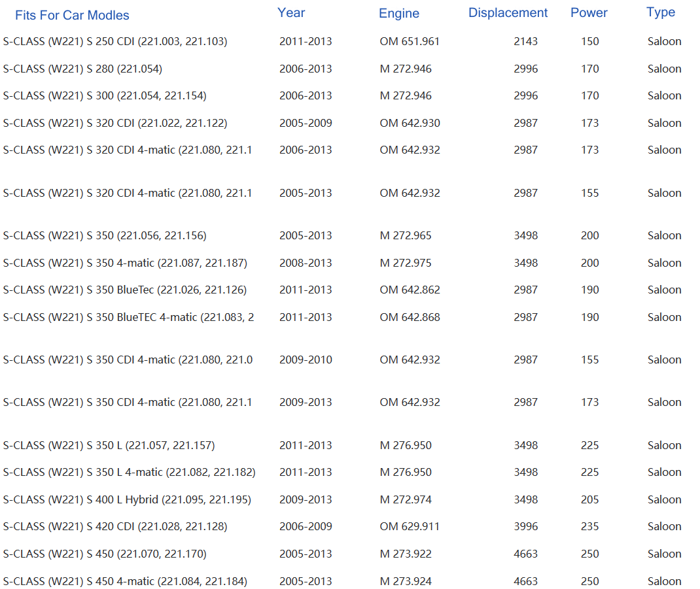Click the engine code M 272.974

tap(406, 499)
